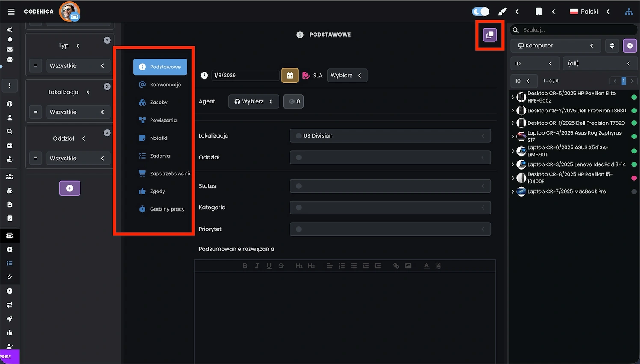640x364 pixels.
Task: Click the paintbrush theme icon
Action: pos(502,12)
